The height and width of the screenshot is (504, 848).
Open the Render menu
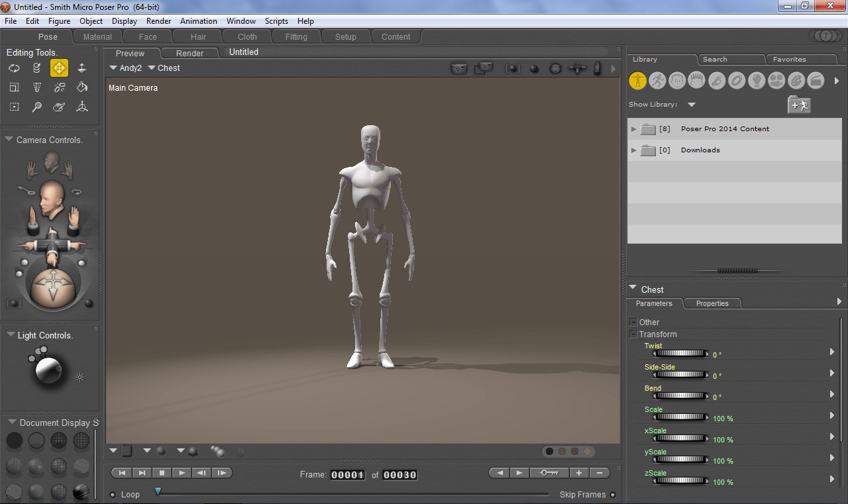159,21
